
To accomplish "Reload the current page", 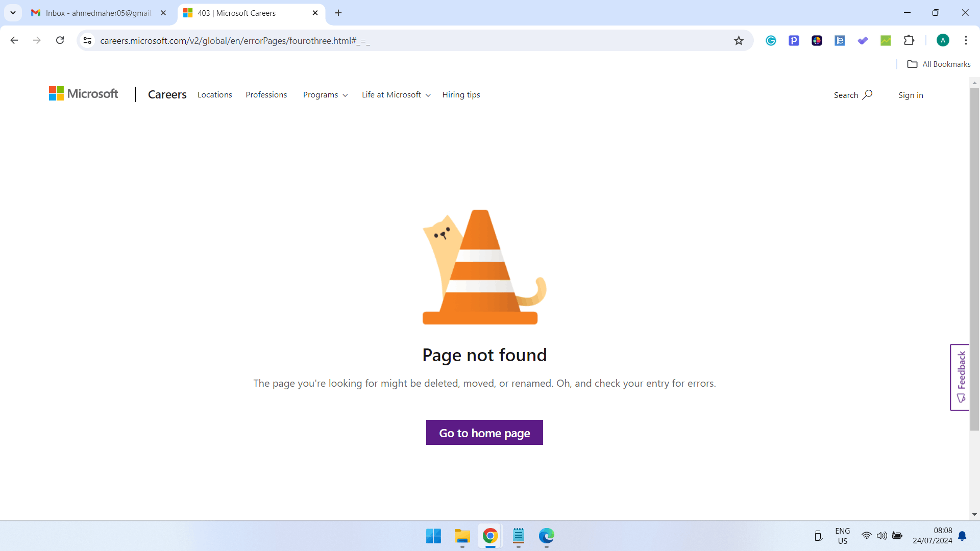I will pyautogui.click(x=60, y=40).
